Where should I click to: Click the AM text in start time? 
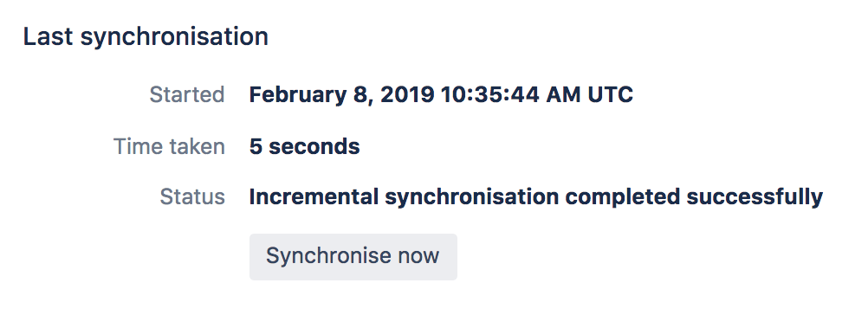[x=564, y=94]
